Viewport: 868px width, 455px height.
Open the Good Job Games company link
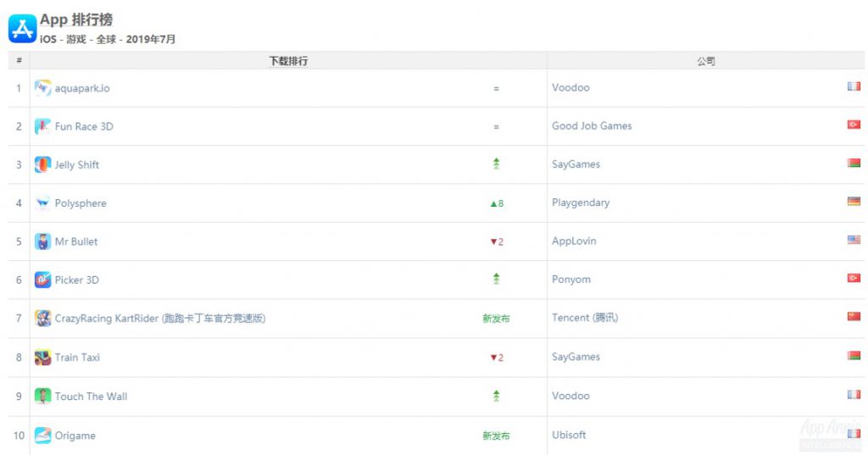tap(592, 125)
